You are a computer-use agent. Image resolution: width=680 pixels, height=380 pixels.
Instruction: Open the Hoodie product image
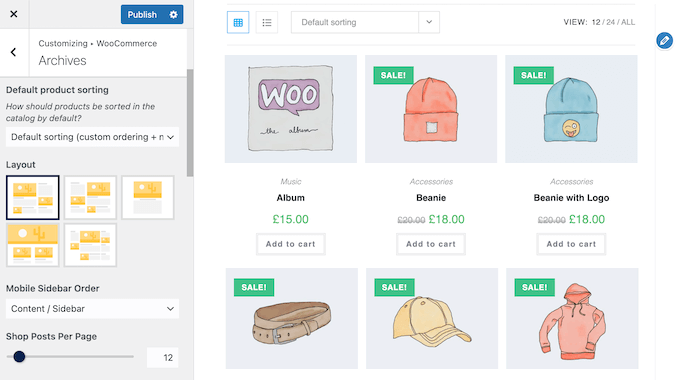click(x=572, y=318)
